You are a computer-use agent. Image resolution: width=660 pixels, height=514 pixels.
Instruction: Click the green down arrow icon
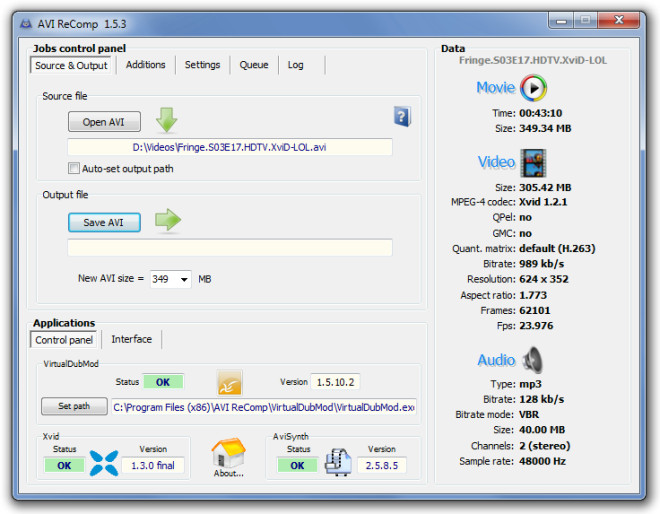(x=167, y=120)
